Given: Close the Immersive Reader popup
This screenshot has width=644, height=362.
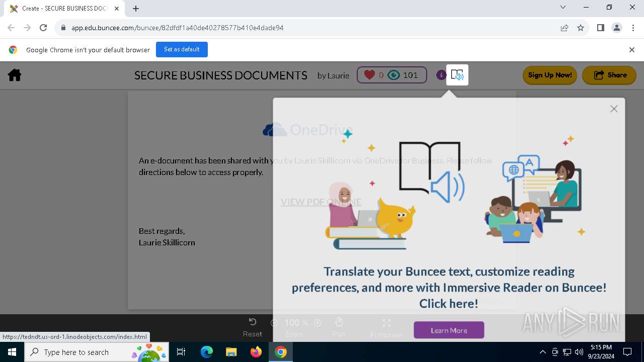Looking at the screenshot, I should (x=614, y=109).
